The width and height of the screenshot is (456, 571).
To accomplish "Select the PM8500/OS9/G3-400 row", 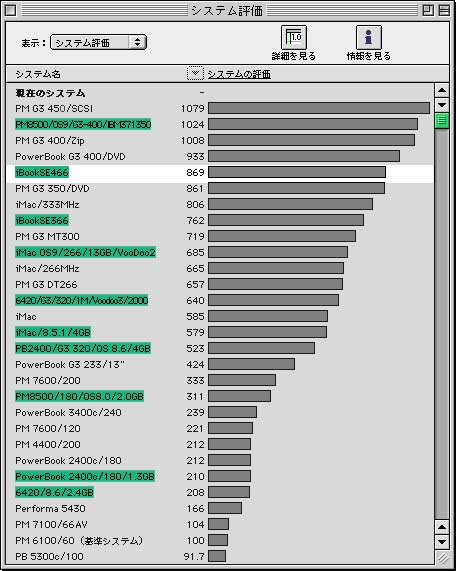I will (220, 124).
